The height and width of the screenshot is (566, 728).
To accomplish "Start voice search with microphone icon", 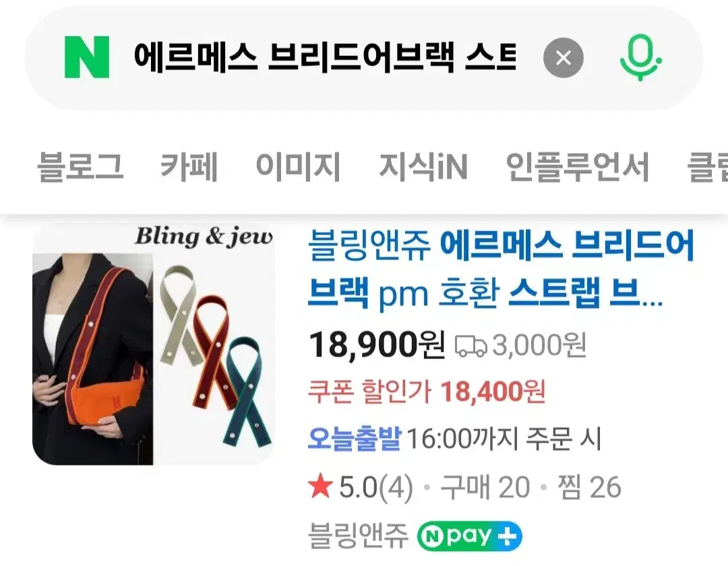I will tap(641, 57).
